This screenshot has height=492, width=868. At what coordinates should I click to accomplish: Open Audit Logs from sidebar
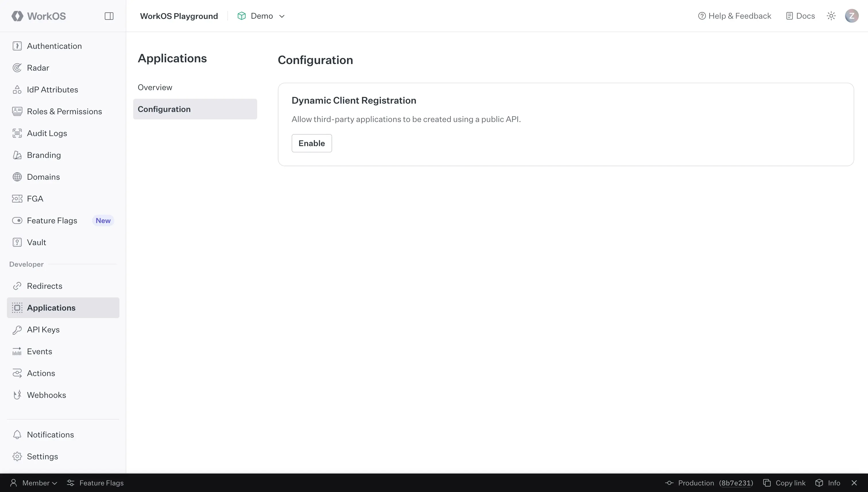(x=63, y=133)
